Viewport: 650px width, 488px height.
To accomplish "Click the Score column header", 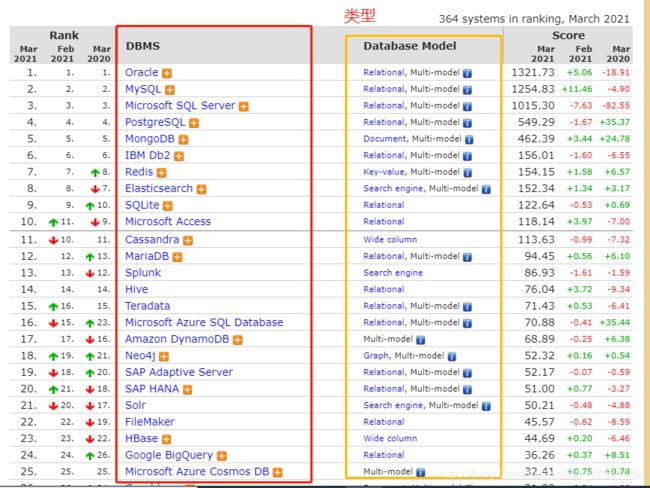I will pos(568,36).
